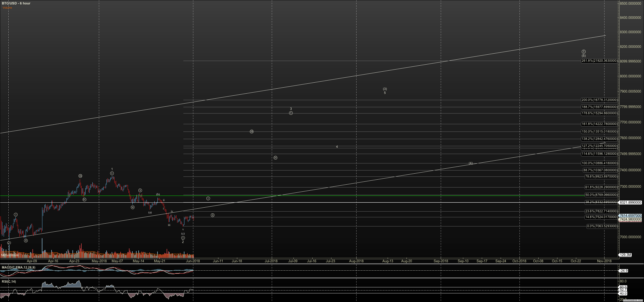This screenshot has height=302, width=644.
Task: Select the 38.2%(8332.6950000) Fibonacci label
Action: click(x=601, y=202)
